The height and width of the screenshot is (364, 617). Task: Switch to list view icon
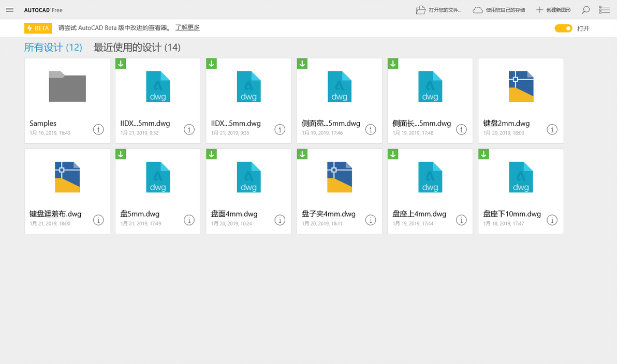[x=605, y=10]
